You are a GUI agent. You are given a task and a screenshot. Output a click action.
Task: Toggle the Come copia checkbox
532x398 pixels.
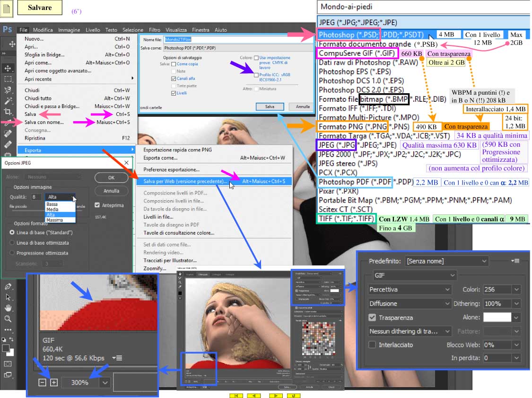174,64
